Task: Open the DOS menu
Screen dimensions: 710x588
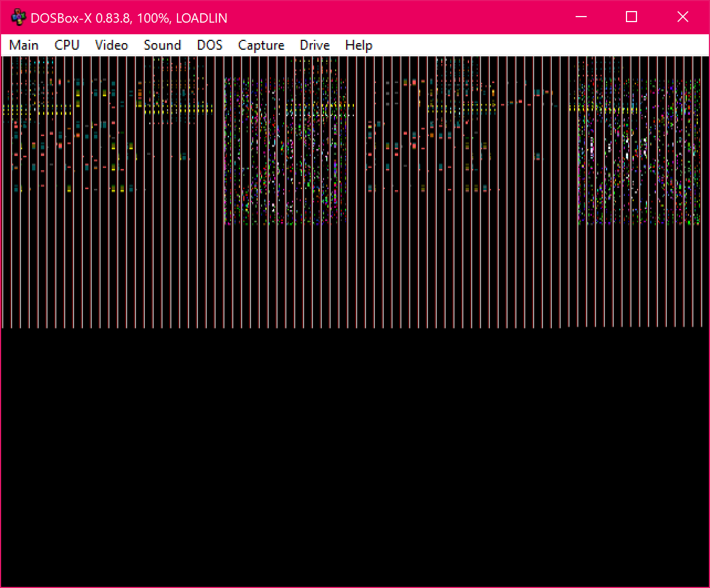Action: [210, 45]
